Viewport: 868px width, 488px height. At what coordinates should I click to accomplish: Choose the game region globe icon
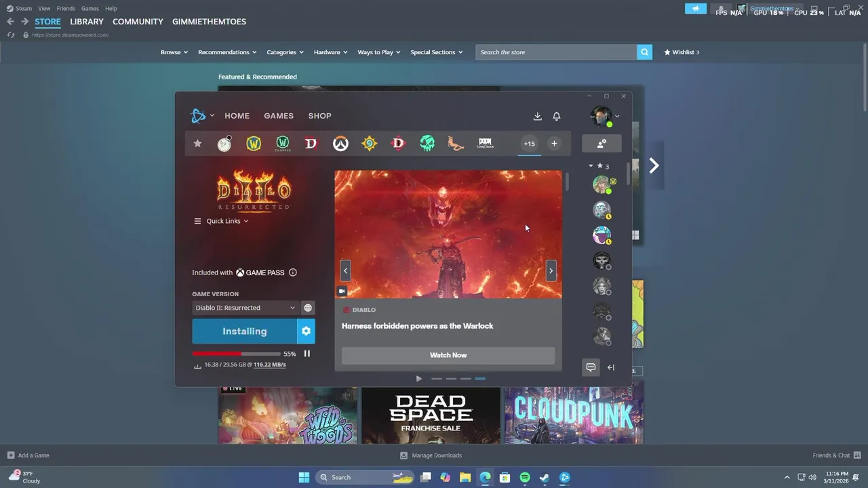point(308,308)
